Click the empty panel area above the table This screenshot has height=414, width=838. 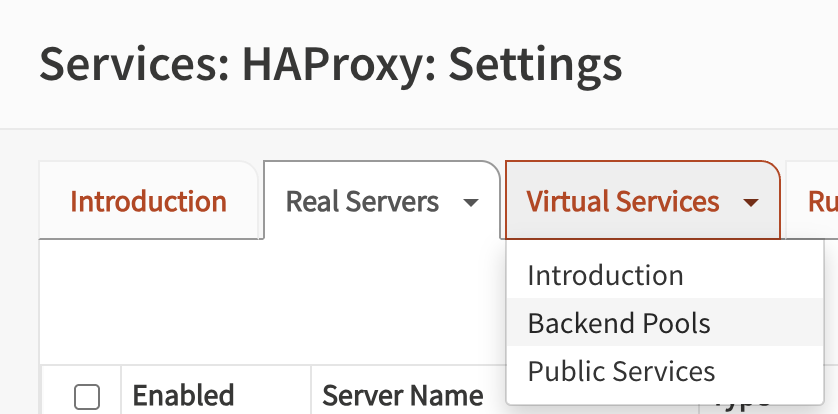coord(270,300)
